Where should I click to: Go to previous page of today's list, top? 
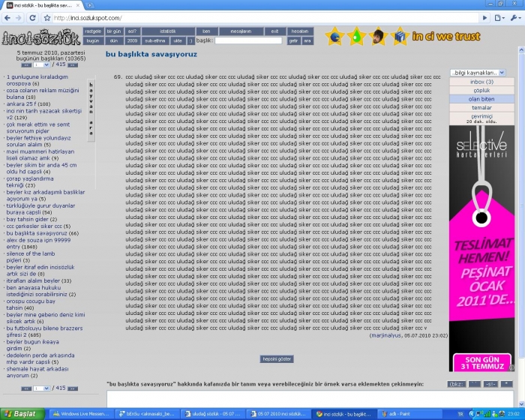pyautogui.click(x=26, y=65)
